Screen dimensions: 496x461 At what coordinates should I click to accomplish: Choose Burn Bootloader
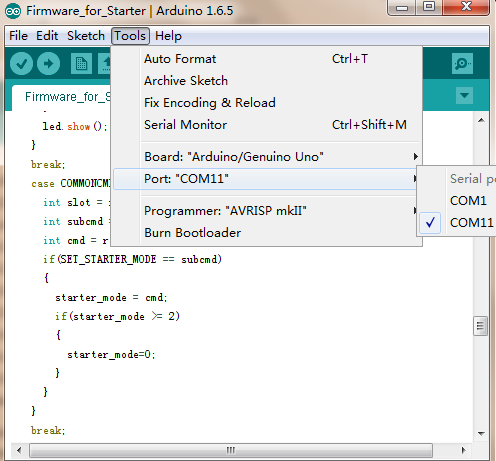point(267,233)
